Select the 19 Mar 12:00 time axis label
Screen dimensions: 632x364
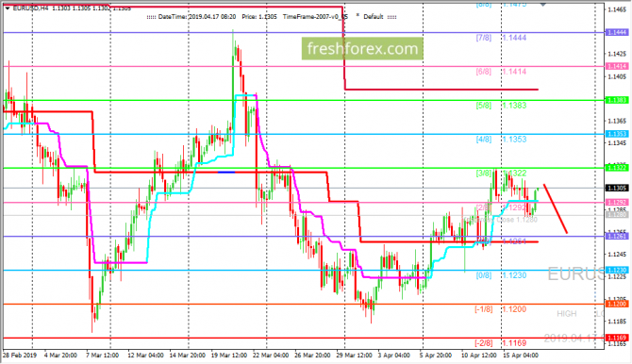point(229,356)
